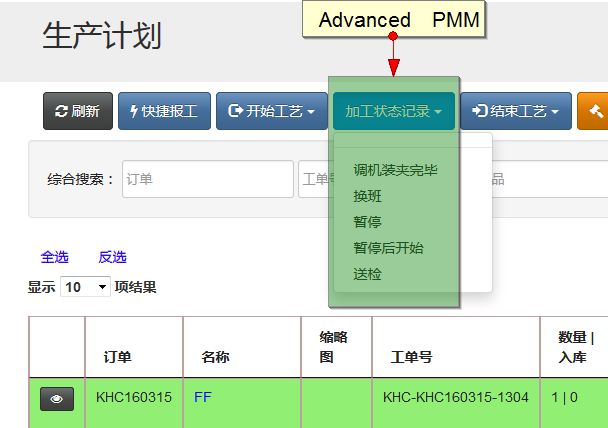
Task: Choose 暂停后开始 menu option
Action: click(388, 248)
